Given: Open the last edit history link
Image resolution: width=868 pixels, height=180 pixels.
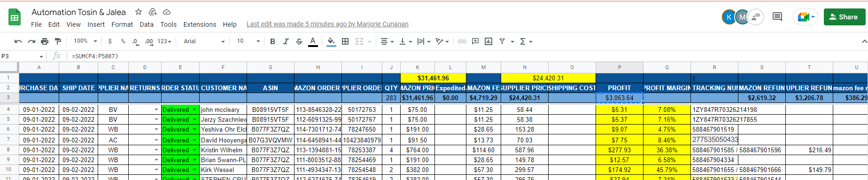Looking at the screenshot, I should coord(327,24).
